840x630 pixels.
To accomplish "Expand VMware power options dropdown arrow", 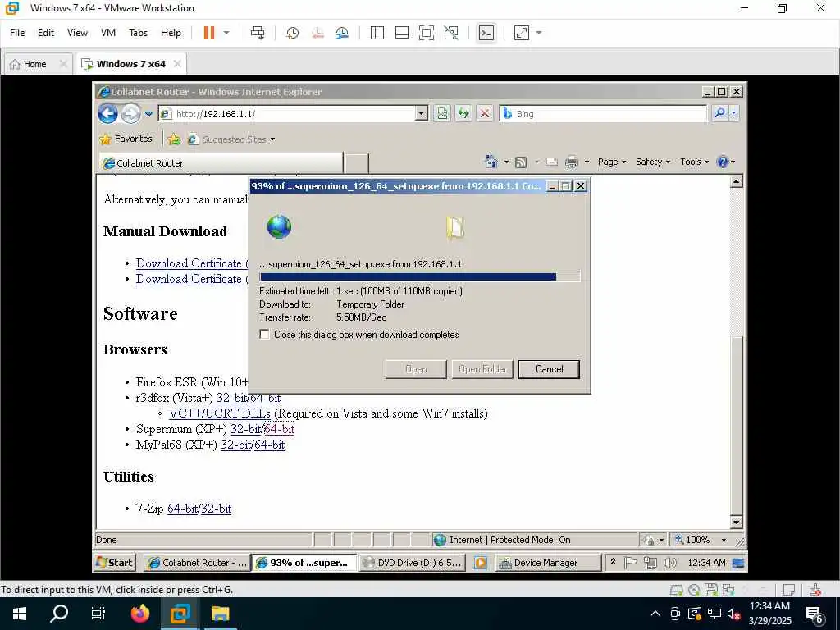I will tap(226, 33).
